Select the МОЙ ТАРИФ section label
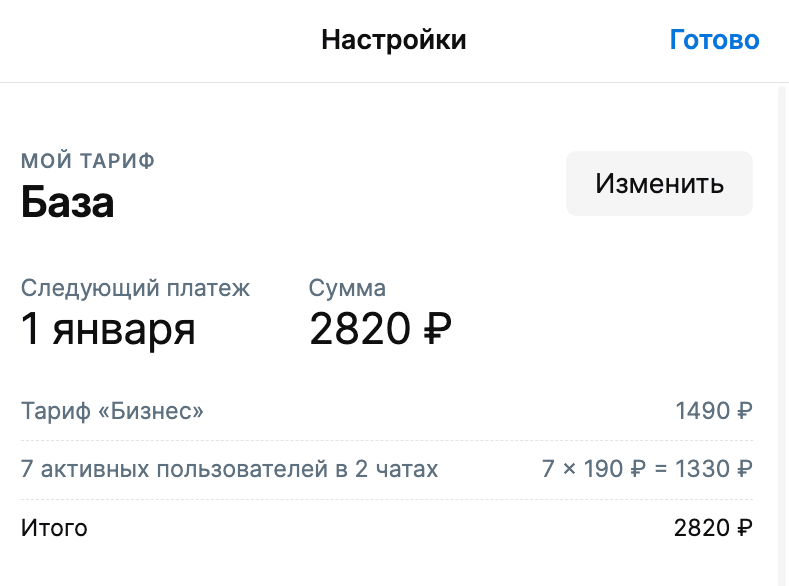 click(88, 161)
